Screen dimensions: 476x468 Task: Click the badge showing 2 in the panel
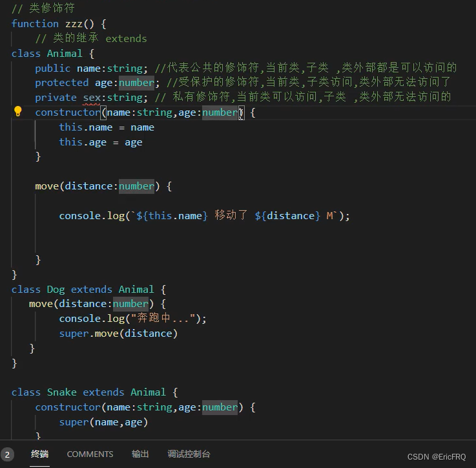click(x=7, y=454)
